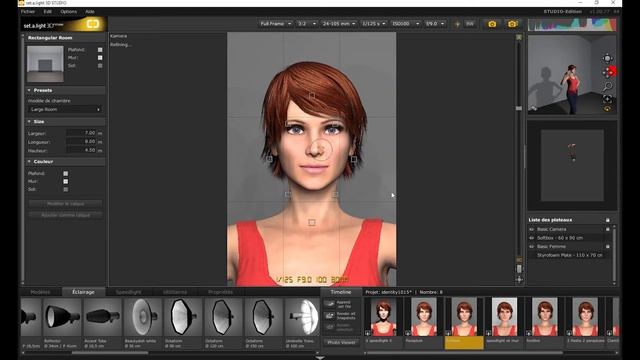Open the yellow highlighted timeline snapshot
The width and height of the screenshot is (640, 360).
point(464,323)
